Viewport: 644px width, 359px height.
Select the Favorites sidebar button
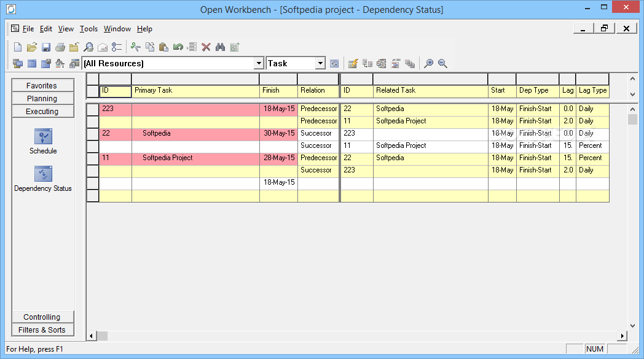coord(43,85)
